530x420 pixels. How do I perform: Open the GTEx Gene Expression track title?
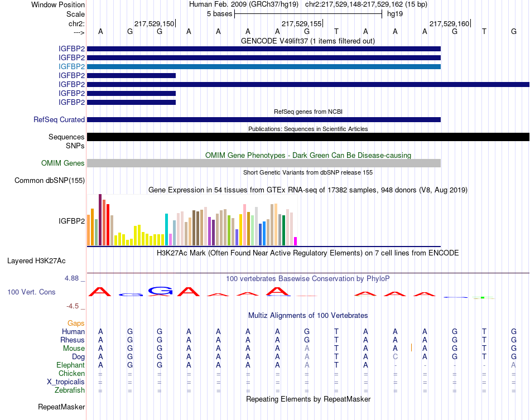[x=308, y=190]
